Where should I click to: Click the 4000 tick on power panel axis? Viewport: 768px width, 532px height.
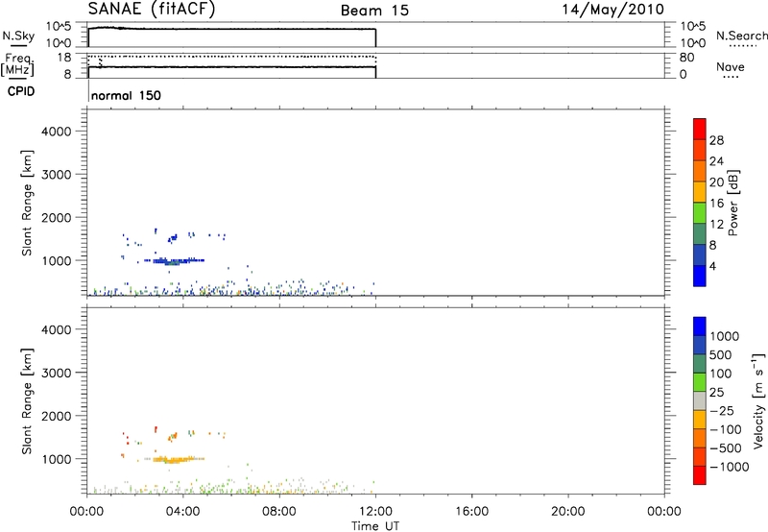point(57,132)
